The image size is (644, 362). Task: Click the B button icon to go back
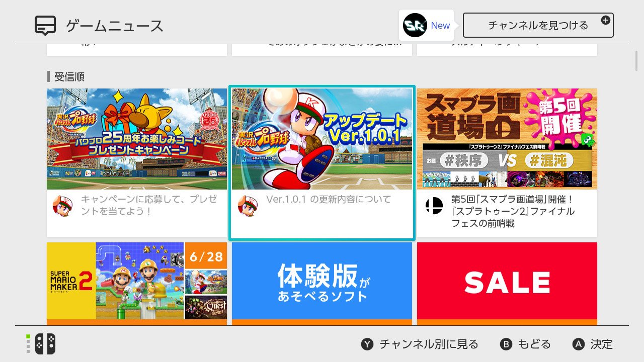click(x=506, y=344)
